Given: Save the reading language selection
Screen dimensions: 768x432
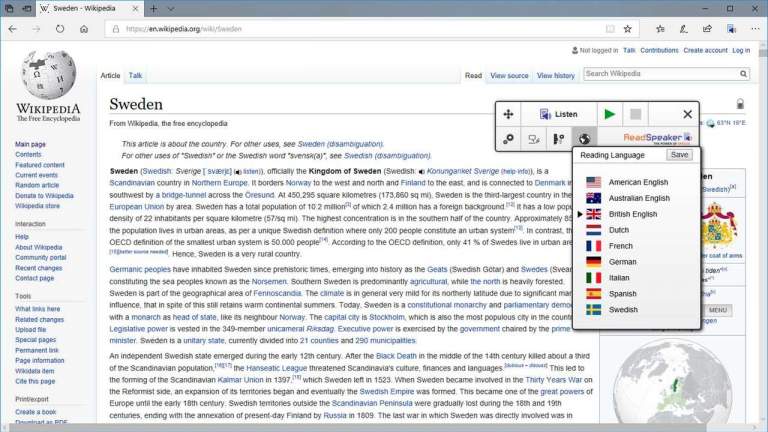Looking at the screenshot, I should click(679, 155).
